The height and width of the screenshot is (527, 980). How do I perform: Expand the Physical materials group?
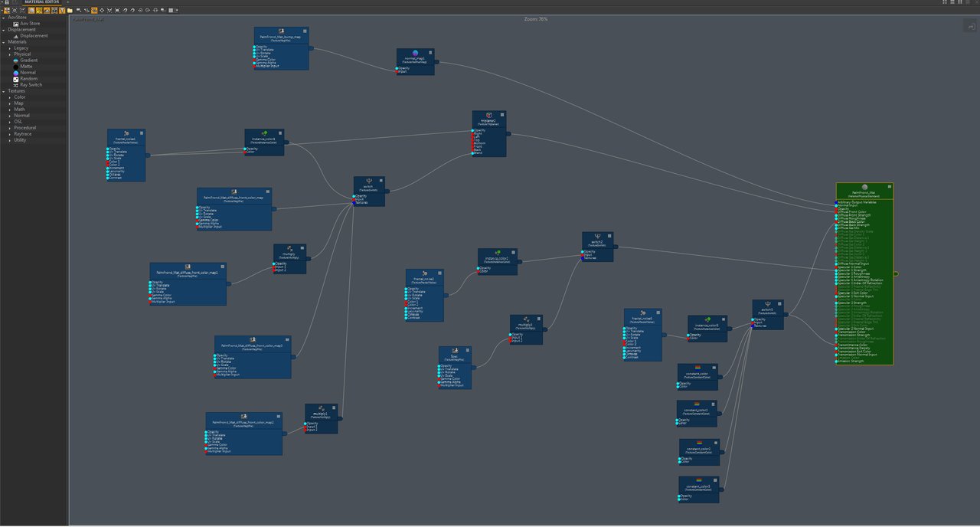click(x=10, y=54)
